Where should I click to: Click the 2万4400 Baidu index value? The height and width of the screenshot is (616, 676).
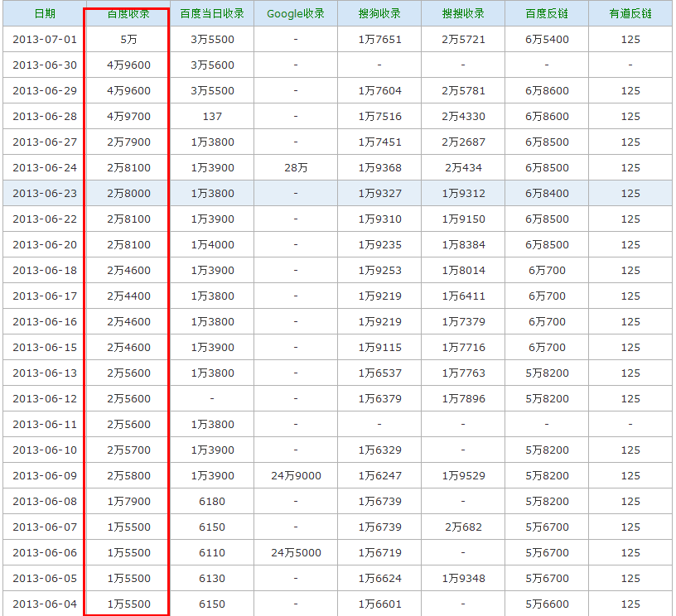coord(128,296)
